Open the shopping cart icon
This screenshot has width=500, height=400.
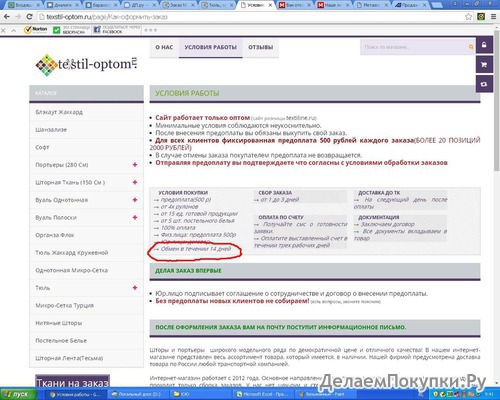tap(484, 65)
